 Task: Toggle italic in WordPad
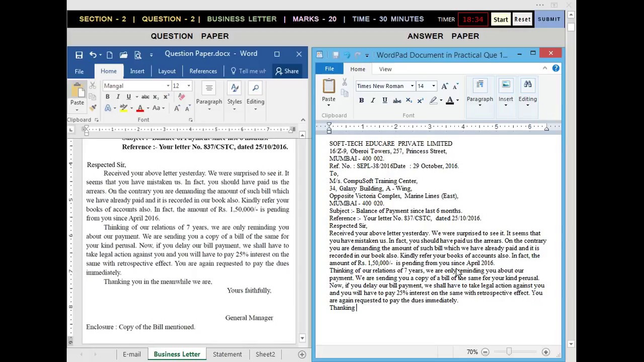point(373,101)
